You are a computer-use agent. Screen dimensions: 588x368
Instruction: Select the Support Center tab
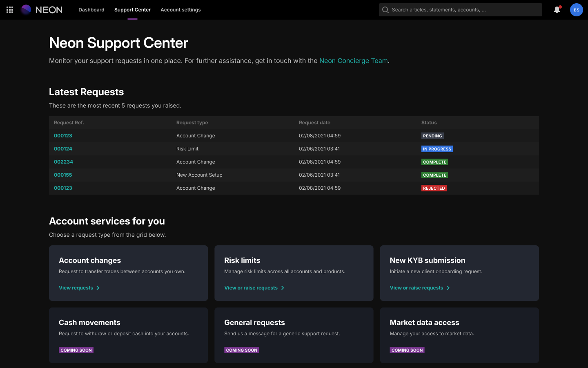[132, 10]
